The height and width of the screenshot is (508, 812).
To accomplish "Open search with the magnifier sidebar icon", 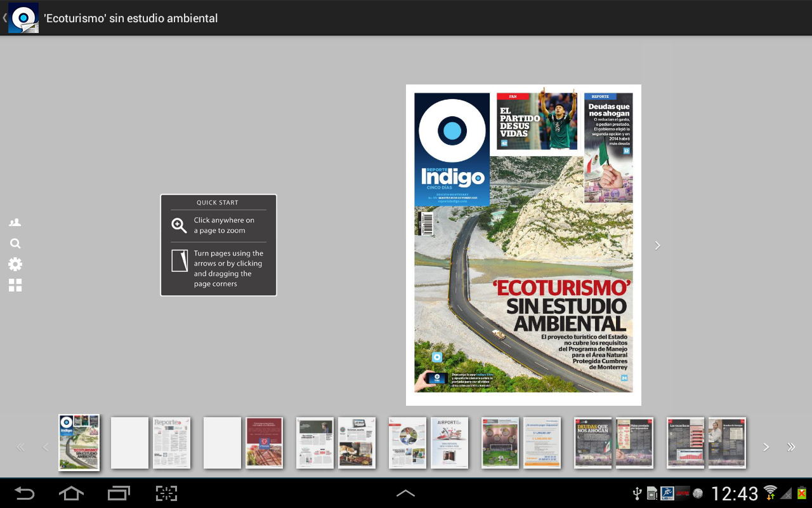I will (x=15, y=243).
